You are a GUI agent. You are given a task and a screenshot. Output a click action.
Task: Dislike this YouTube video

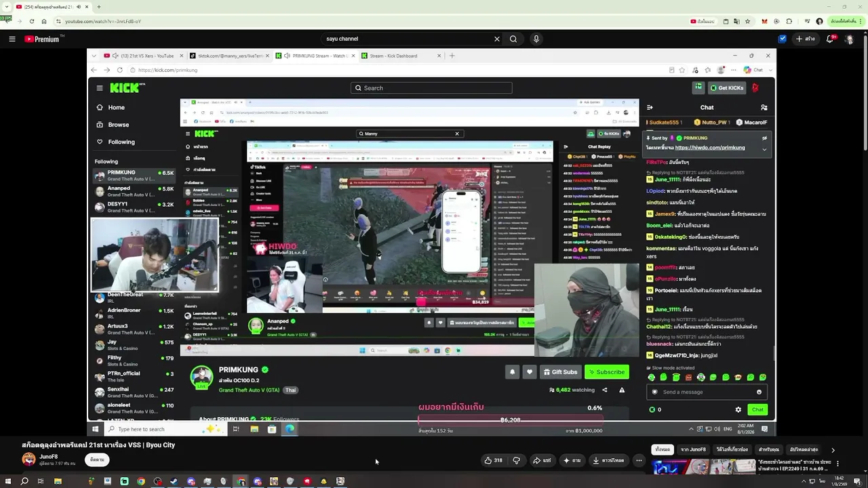coord(516,460)
